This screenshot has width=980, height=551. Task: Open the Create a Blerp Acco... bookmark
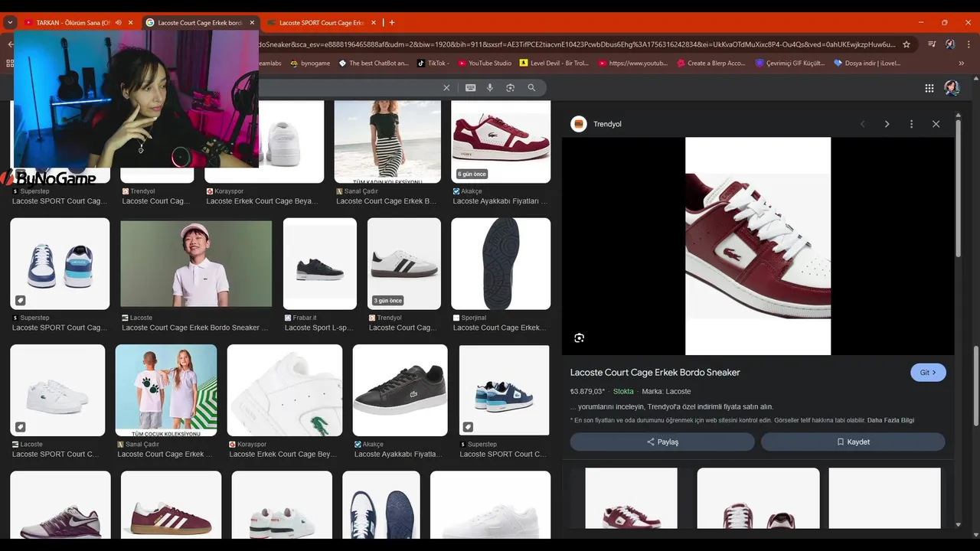[x=711, y=64]
